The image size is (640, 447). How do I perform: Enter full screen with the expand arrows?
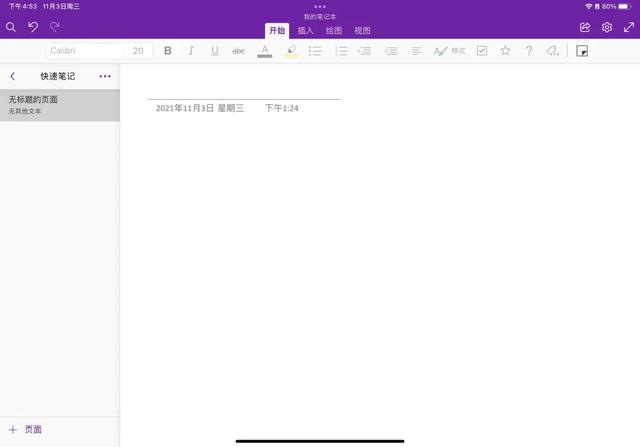[x=629, y=27]
